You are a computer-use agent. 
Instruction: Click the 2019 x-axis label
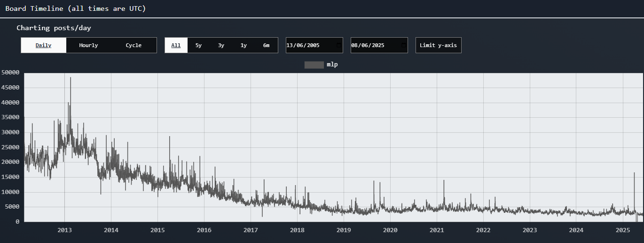pos(344,230)
